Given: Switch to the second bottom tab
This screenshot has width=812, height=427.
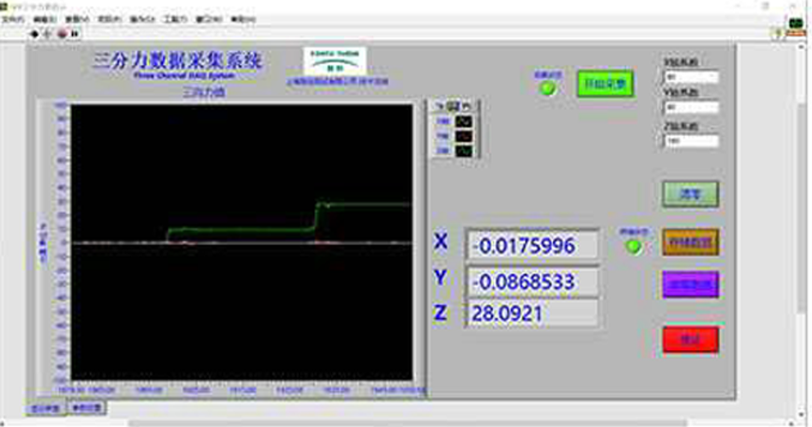Looking at the screenshot, I should [88, 408].
